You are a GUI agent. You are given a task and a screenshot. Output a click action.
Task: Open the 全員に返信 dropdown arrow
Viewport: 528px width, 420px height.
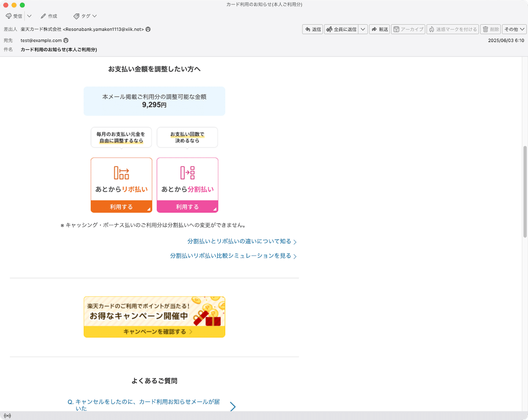tap(363, 29)
